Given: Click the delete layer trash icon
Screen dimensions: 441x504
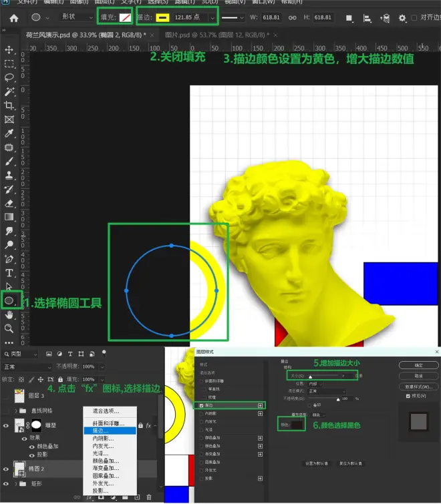Looking at the screenshot, I should pos(149,497).
